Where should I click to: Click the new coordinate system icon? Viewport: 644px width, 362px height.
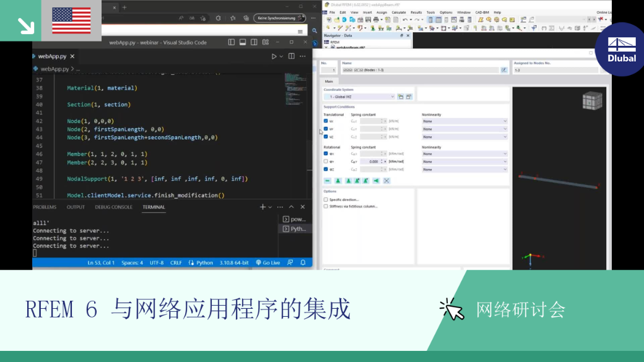tap(401, 97)
